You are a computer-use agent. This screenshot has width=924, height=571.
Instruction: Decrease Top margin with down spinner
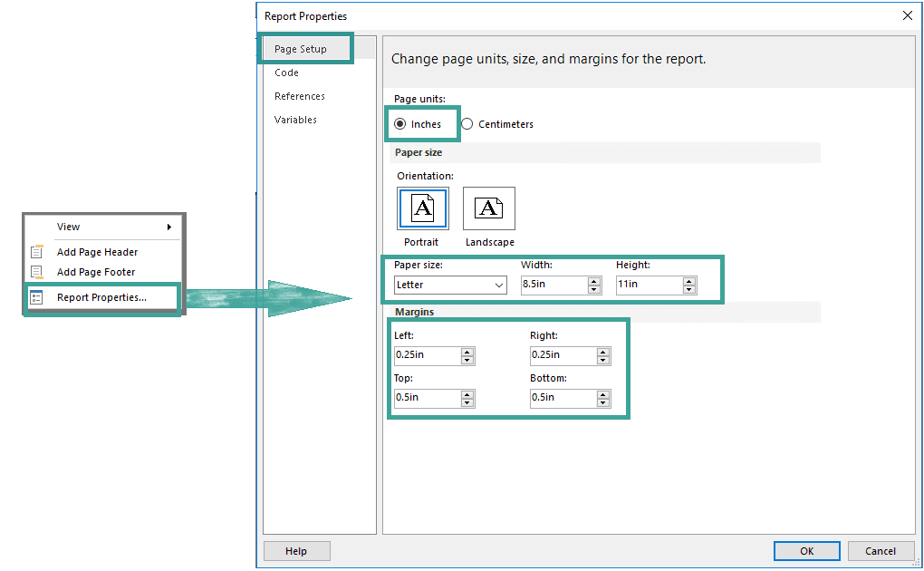click(467, 402)
